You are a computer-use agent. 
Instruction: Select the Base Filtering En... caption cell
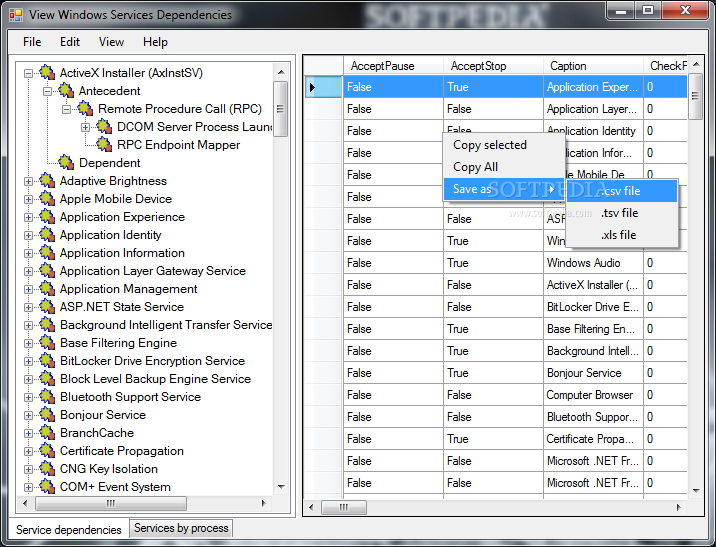[x=593, y=329]
